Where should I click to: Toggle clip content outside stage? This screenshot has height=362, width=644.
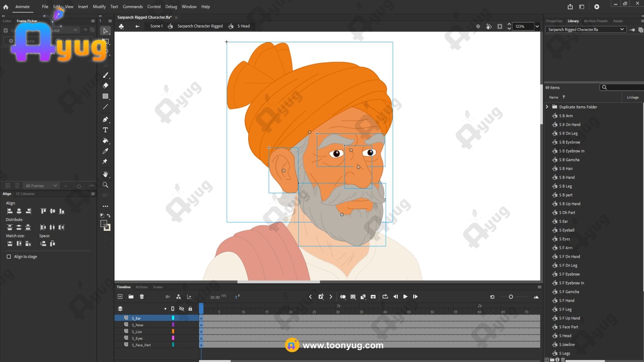coord(500,26)
